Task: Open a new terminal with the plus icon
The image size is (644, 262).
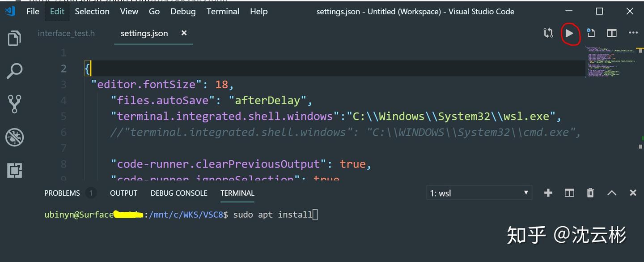Action: point(548,193)
